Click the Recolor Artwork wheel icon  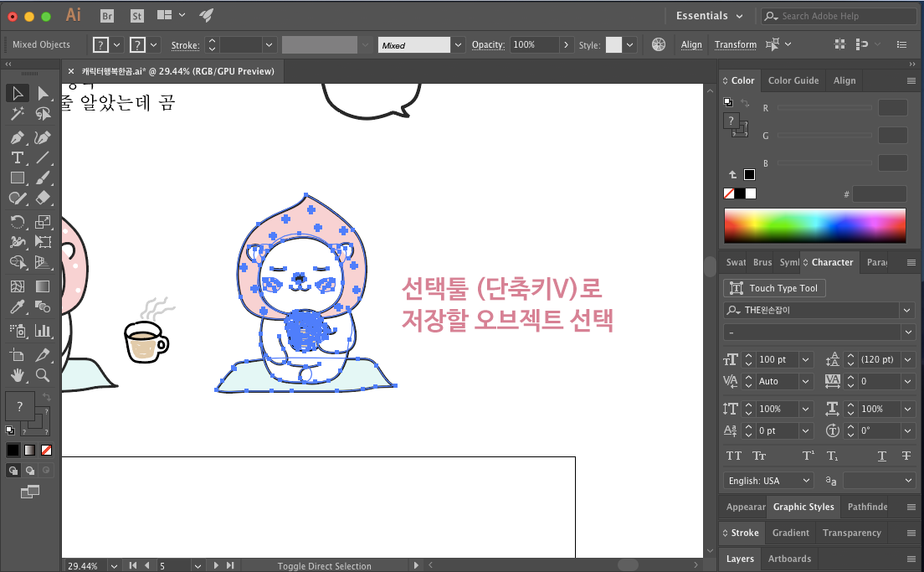coord(658,44)
